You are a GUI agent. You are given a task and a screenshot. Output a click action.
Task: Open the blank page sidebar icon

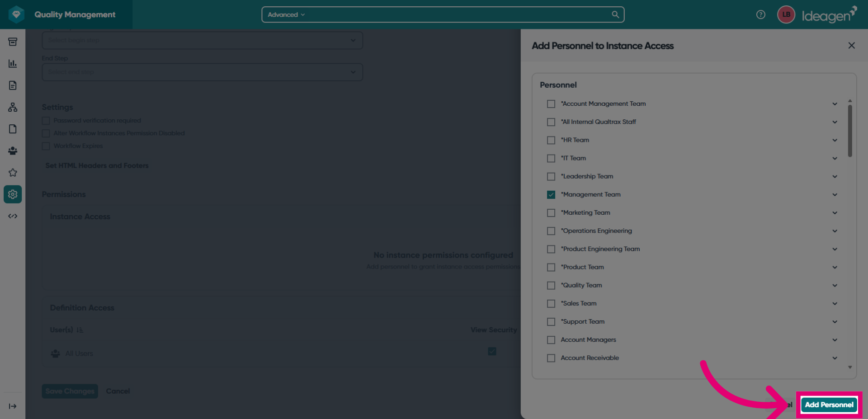[x=13, y=129]
